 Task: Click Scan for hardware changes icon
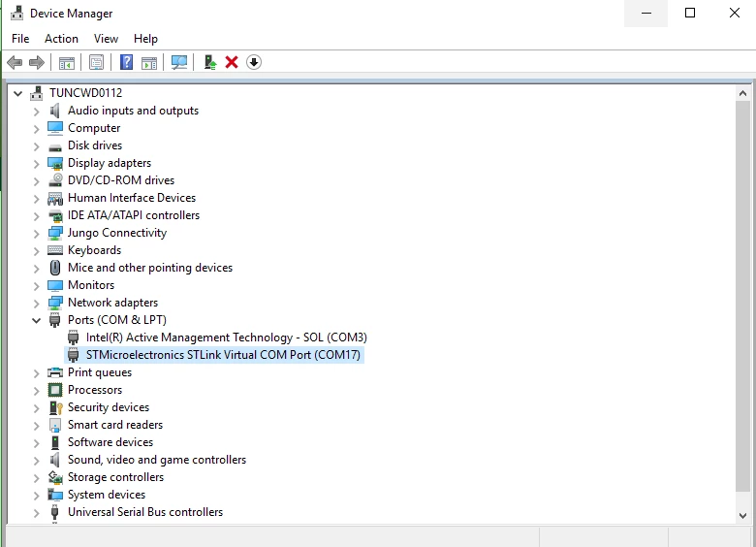[x=179, y=62]
